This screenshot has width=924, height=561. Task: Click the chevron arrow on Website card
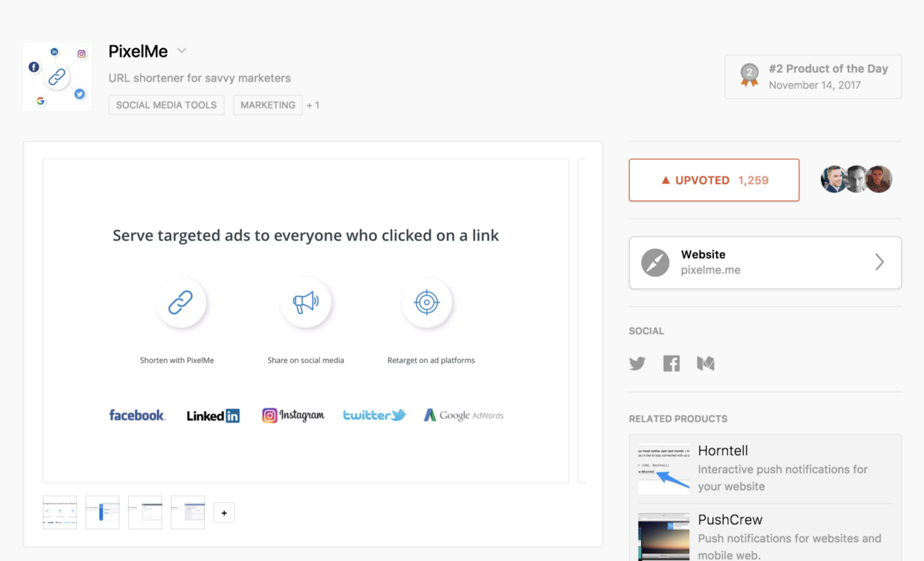(880, 262)
